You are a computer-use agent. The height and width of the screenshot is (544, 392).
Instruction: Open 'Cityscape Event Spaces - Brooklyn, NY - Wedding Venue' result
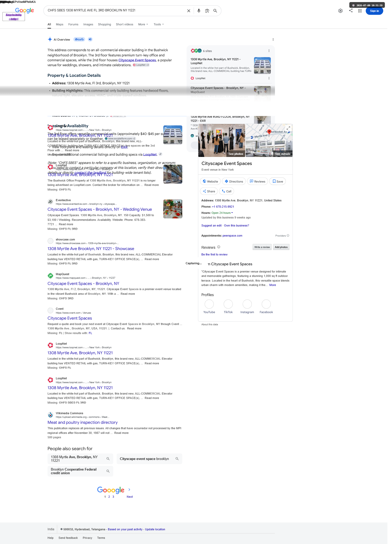[100, 209]
